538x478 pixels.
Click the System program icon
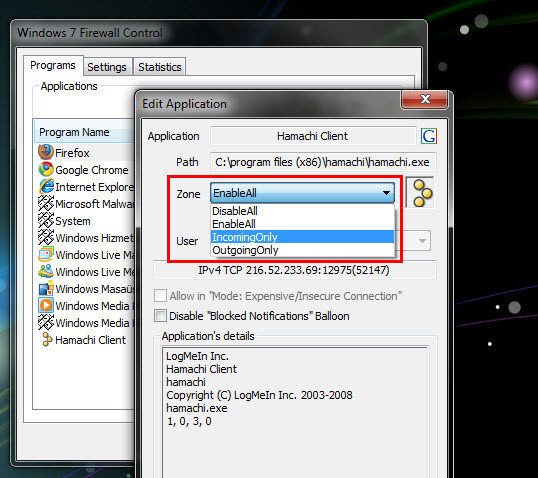point(46,221)
